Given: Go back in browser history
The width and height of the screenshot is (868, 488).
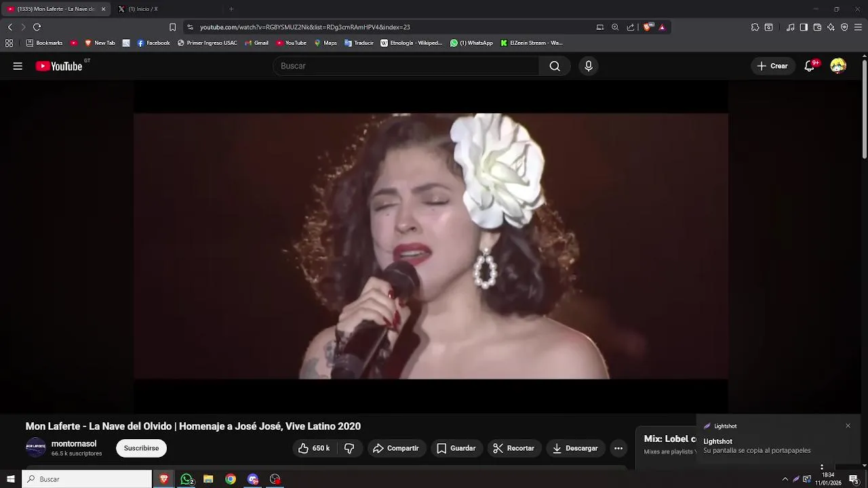Looking at the screenshot, I should [x=9, y=27].
